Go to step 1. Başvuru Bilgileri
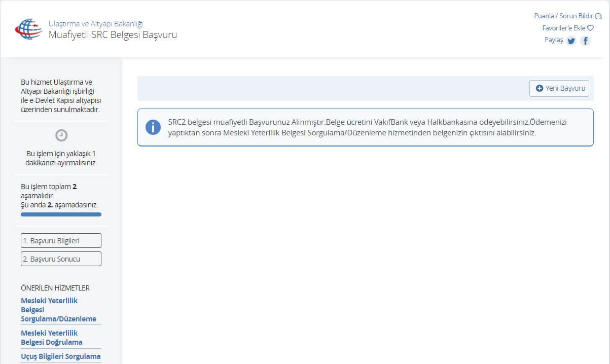Screen dimensions: 610x364 coord(61,241)
